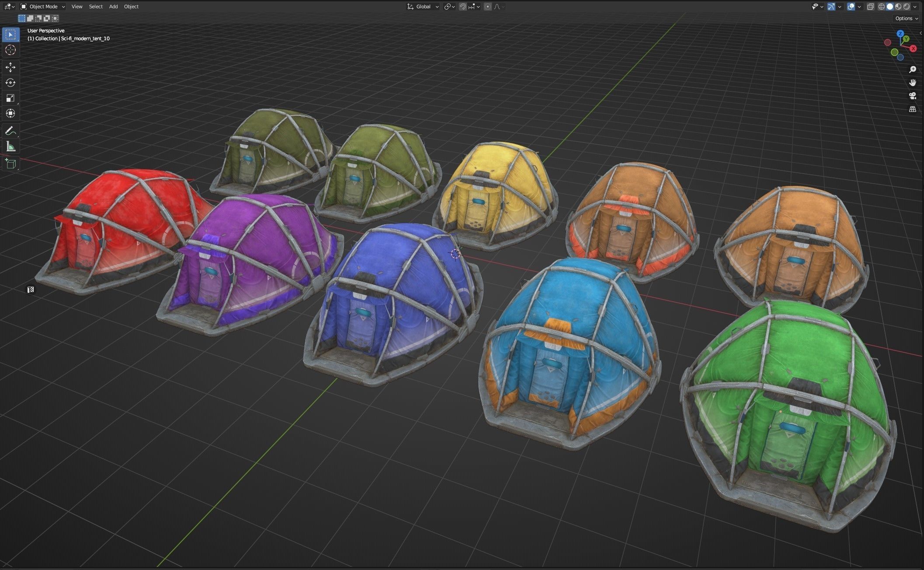Switch to Solid shading
Screen dimensions: 924x570
889,7
